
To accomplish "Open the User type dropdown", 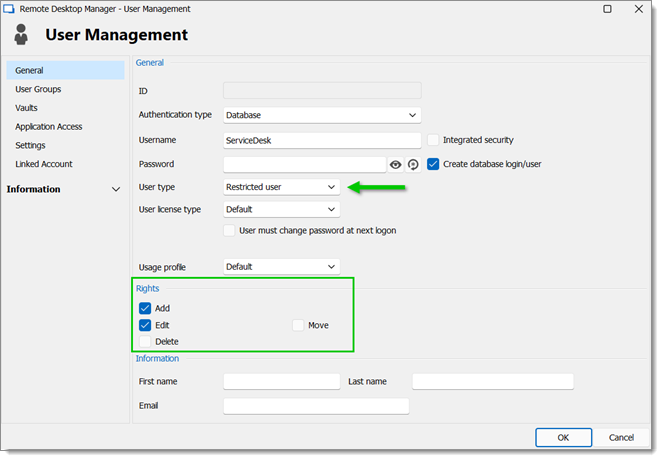I will [x=282, y=187].
